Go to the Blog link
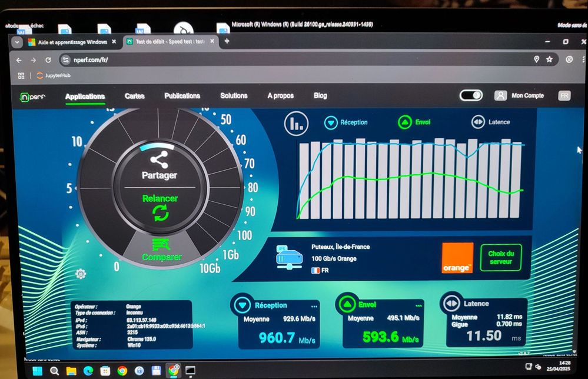588x379 pixels. pyautogui.click(x=320, y=95)
